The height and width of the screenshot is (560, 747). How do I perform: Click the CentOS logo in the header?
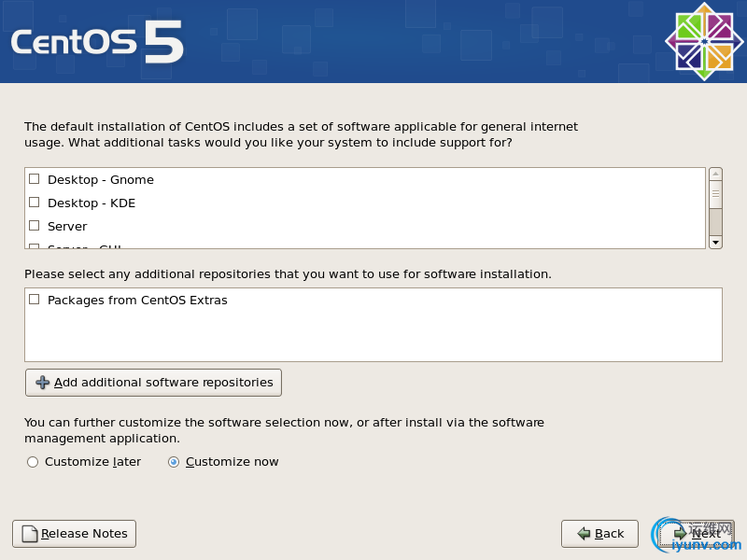pyautogui.click(x=704, y=42)
